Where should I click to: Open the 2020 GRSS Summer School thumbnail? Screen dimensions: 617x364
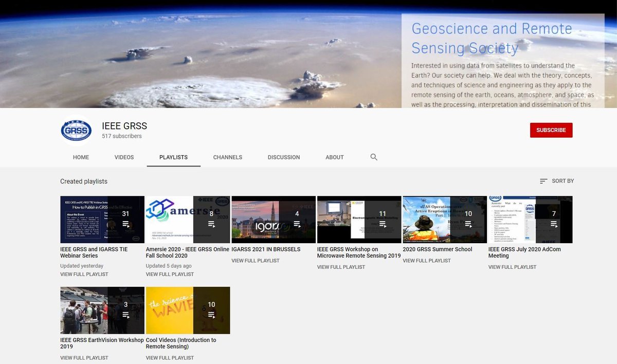click(445, 220)
